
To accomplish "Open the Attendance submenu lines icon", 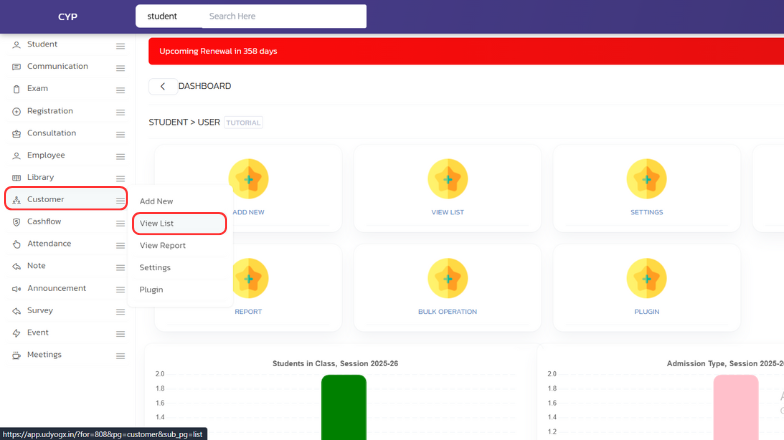I will pos(120,245).
